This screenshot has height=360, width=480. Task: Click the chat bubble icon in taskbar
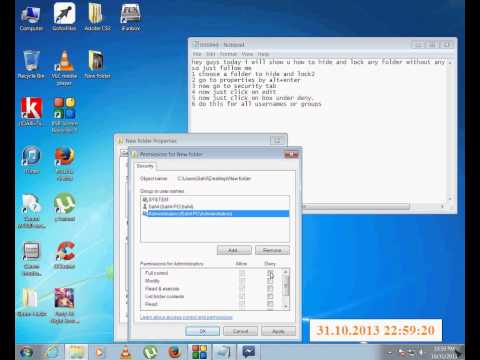[249, 352]
